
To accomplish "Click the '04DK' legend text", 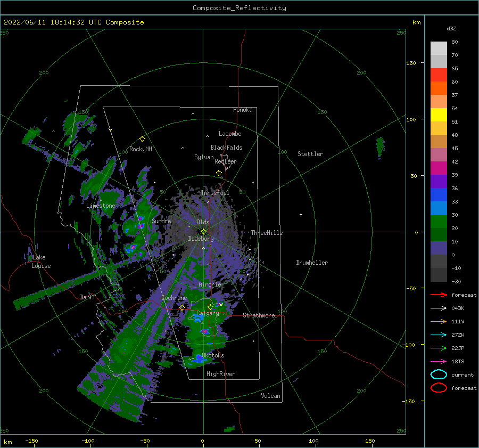I will pos(458,308).
